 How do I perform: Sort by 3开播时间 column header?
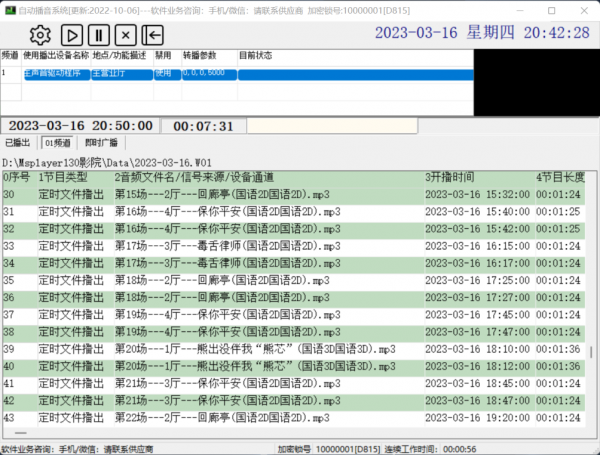tap(450, 177)
